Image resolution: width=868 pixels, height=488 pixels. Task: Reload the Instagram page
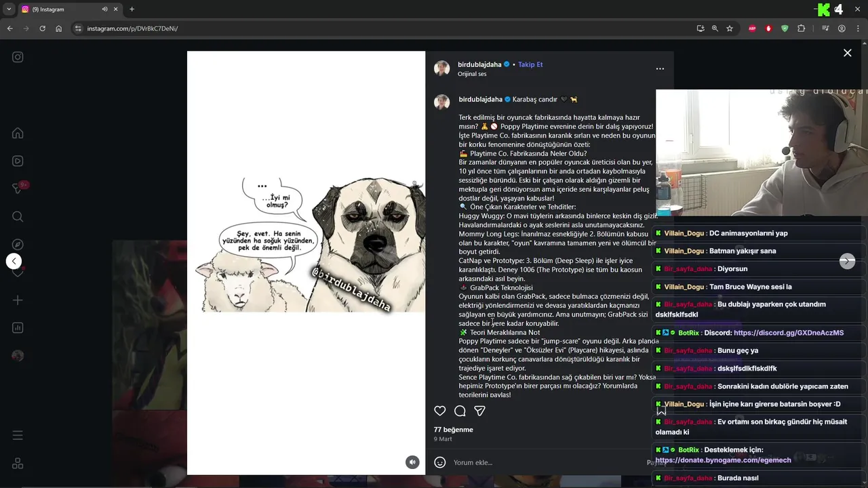point(42,28)
